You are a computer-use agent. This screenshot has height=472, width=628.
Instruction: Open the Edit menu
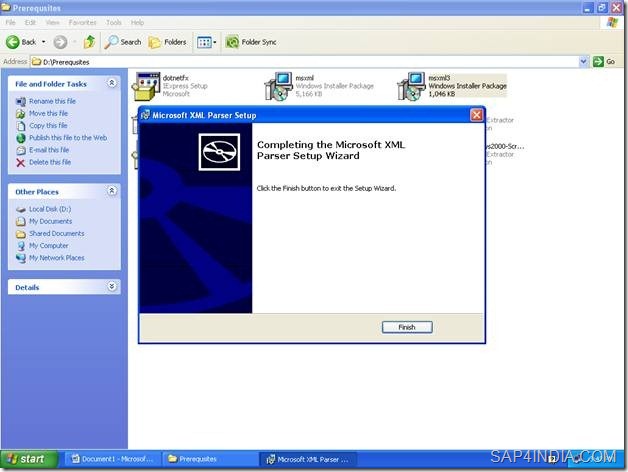pos(30,22)
